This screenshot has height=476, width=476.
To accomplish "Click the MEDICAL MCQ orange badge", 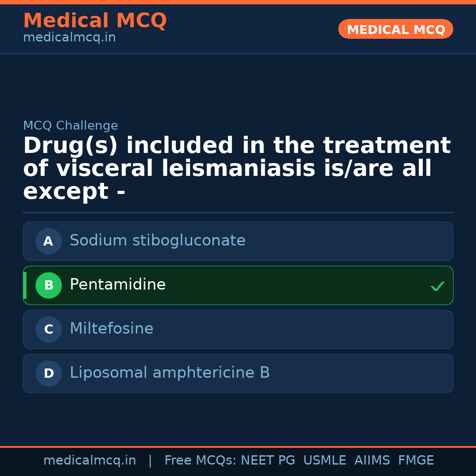I will (x=395, y=29).
